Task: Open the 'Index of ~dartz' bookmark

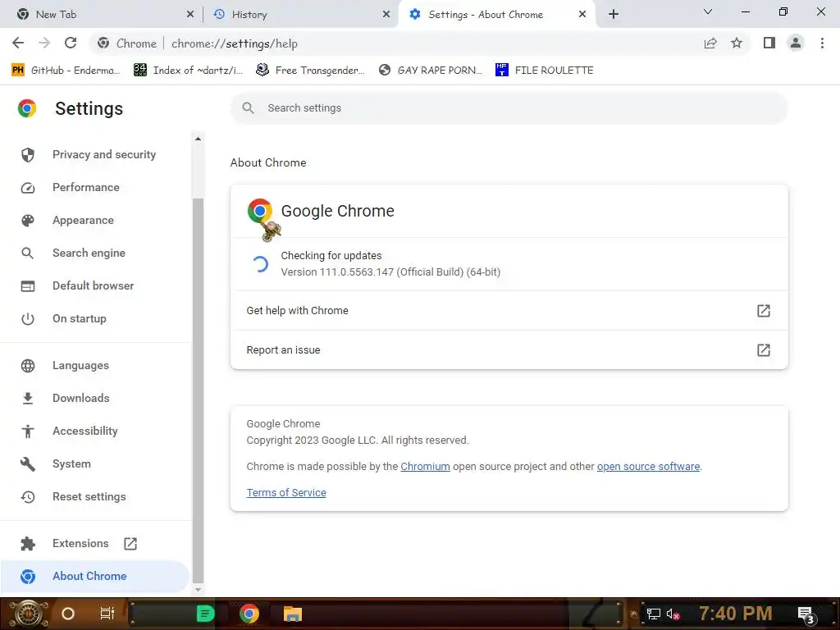Action: (189, 71)
